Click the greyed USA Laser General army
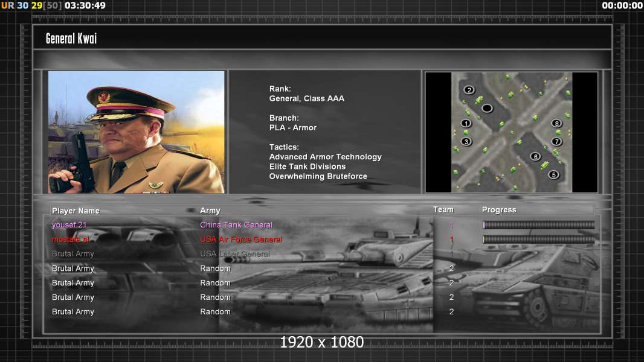644x362 pixels. coord(235,254)
